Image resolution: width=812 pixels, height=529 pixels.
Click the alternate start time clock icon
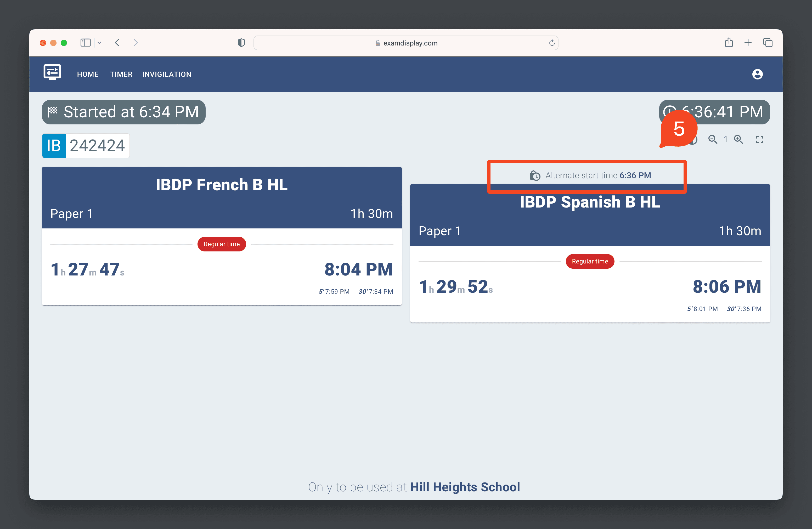click(x=535, y=176)
